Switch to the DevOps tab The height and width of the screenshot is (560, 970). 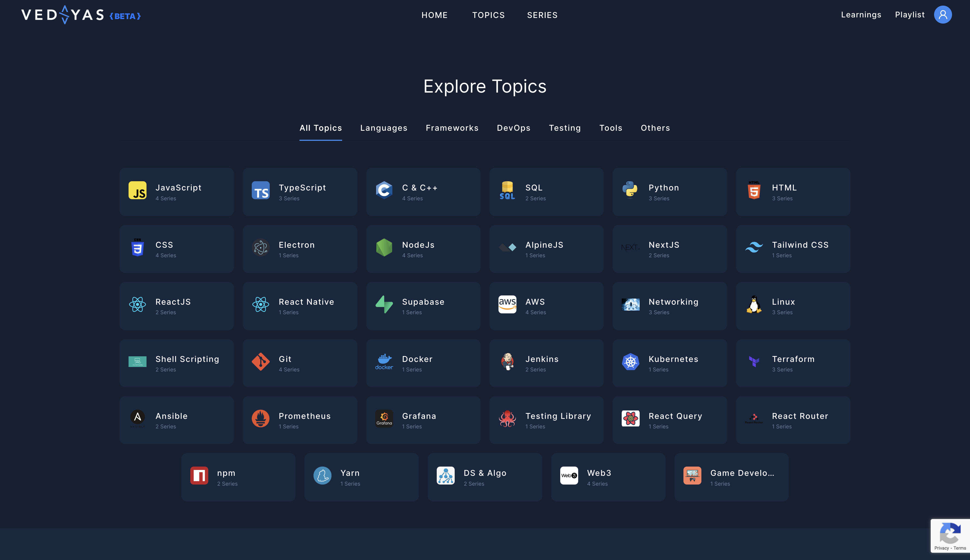(514, 128)
